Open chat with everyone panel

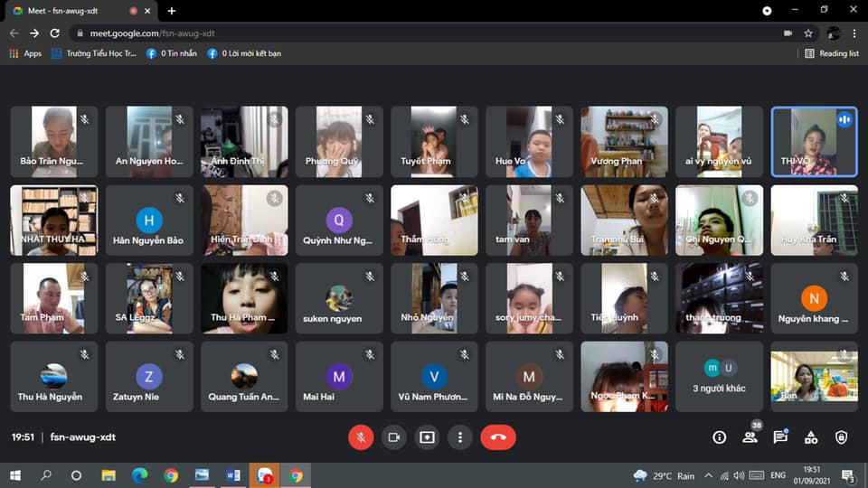pos(780,437)
